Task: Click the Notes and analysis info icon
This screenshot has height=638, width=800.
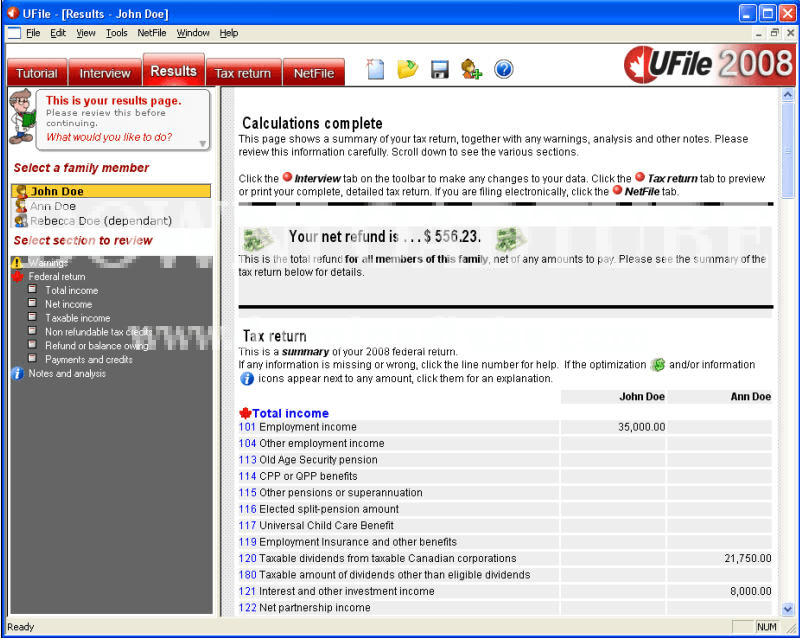Action: (x=17, y=374)
